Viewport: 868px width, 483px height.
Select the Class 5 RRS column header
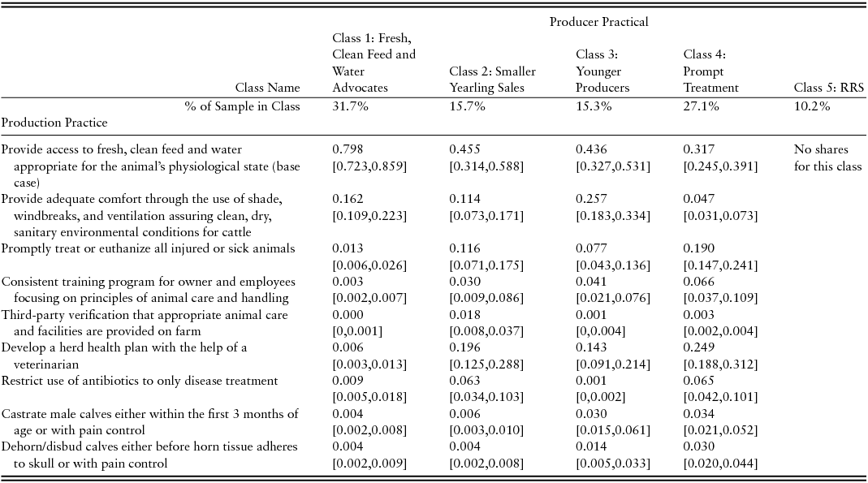[x=828, y=88]
